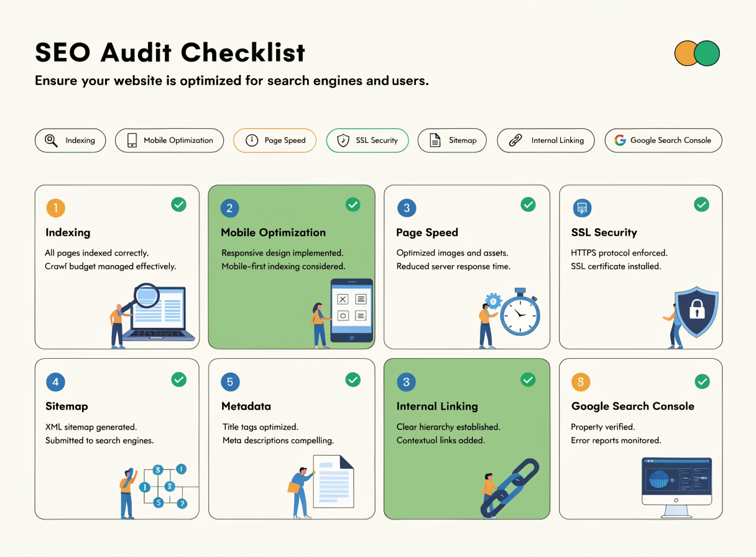
Task: Click the document illustration on Metadata card
Action: 333,481
